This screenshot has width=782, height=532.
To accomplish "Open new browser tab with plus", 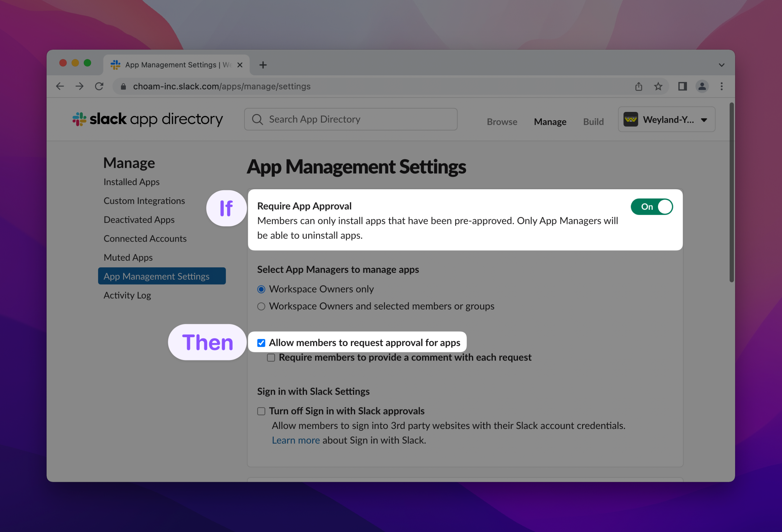I will pyautogui.click(x=263, y=65).
